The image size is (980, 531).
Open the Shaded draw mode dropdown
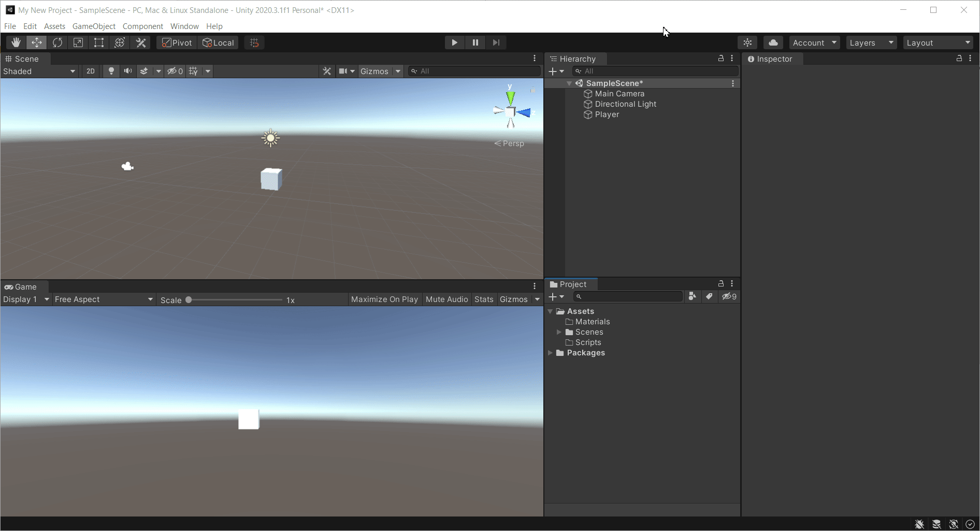pos(39,71)
